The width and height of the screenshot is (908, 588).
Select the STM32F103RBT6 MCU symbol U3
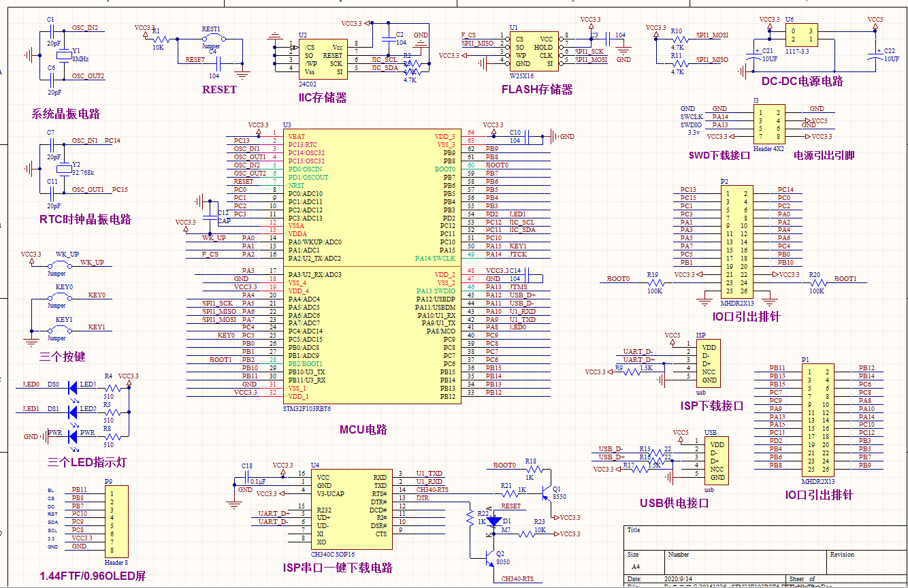click(x=374, y=265)
